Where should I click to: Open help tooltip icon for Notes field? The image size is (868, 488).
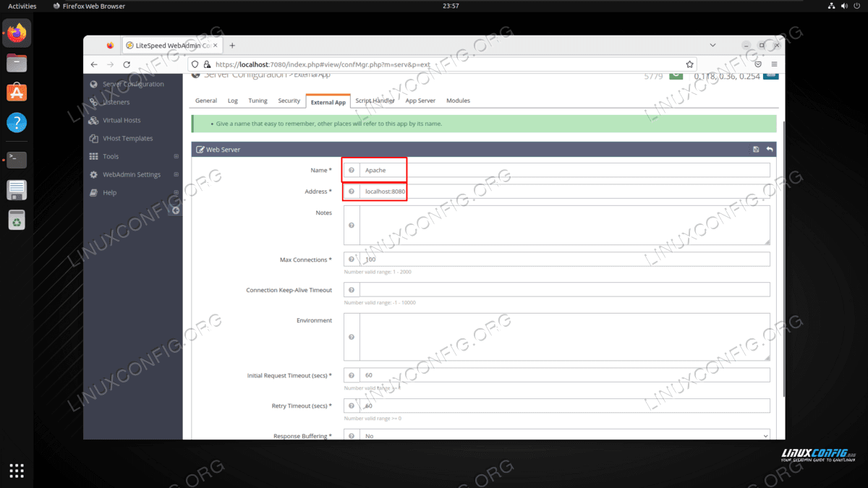(352, 226)
